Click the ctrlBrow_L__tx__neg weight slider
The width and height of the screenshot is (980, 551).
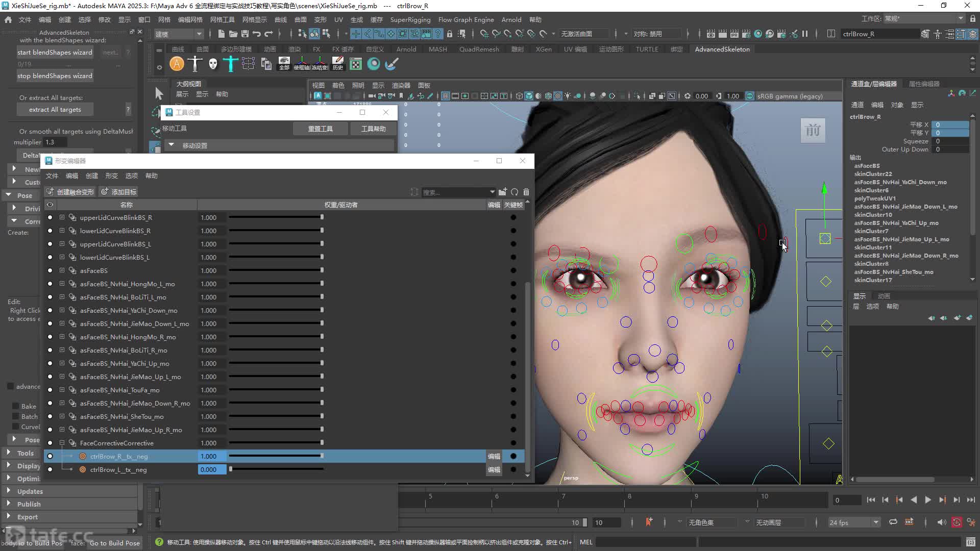coord(276,469)
